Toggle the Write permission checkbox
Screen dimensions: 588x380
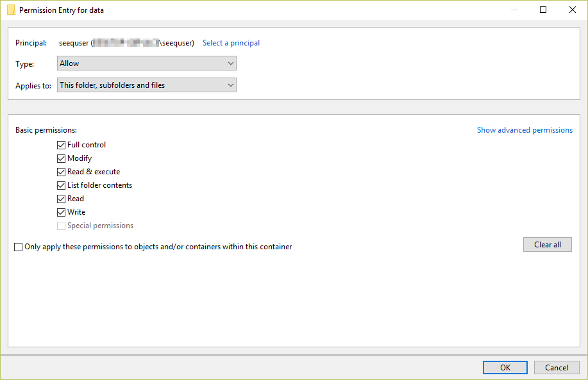click(x=61, y=212)
